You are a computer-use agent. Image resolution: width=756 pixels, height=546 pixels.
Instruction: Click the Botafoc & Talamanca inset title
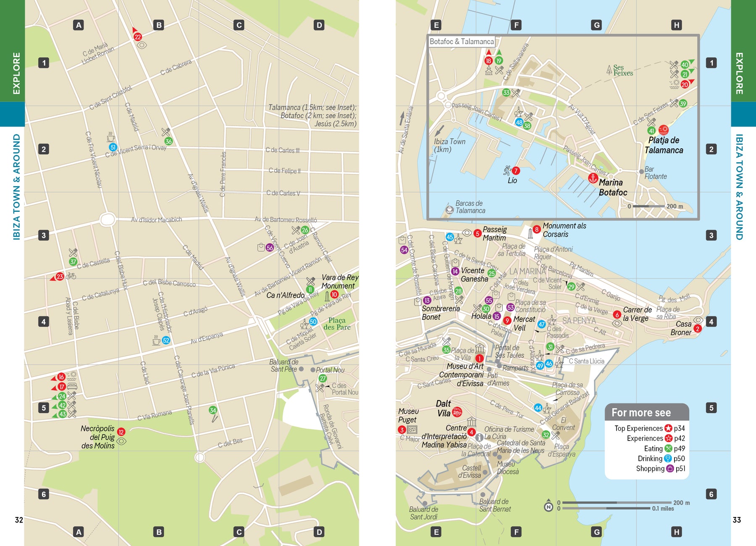[462, 42]
